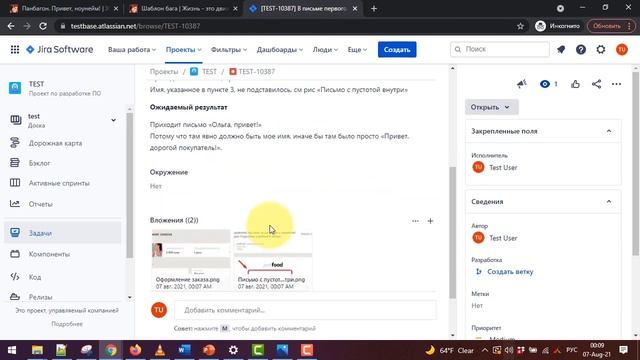
Task: Switch to Шаблон бага browser tab
Action: pos(184,8)
